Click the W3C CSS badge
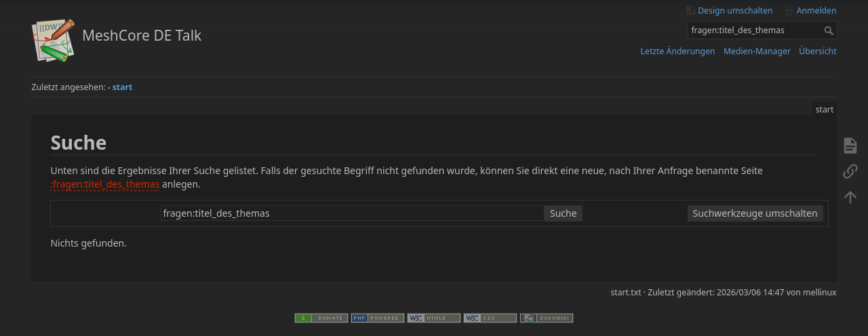Image resolution: width=868 pixels, height=336 pixels. pos(490,318)
